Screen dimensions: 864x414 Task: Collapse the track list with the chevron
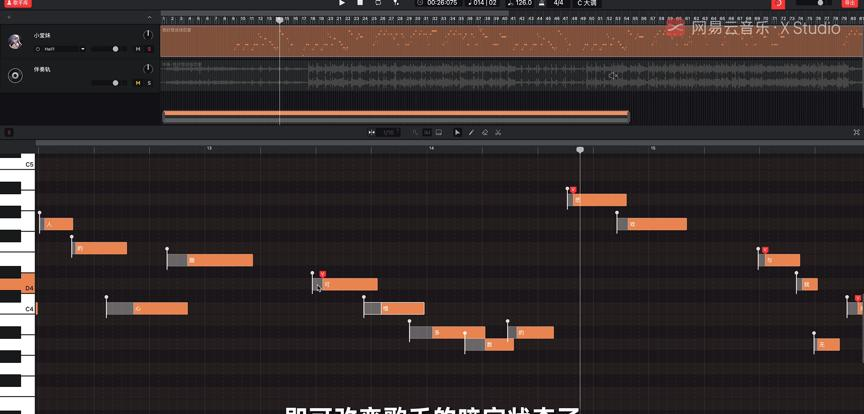click(149, 18)
